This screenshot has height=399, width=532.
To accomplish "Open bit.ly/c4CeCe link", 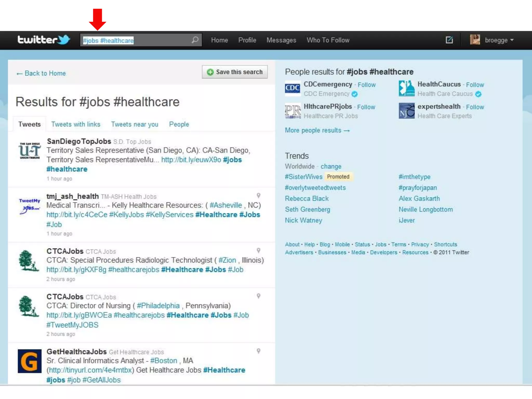I will (77, 215).
